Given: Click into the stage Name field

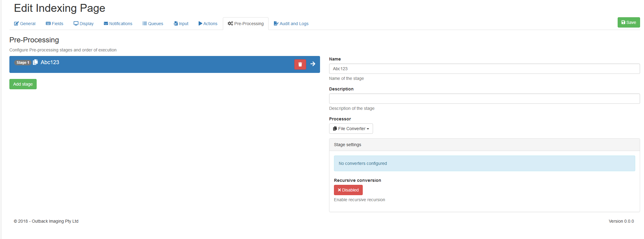Looking at the screenshot, I should [x=484, y=69].
